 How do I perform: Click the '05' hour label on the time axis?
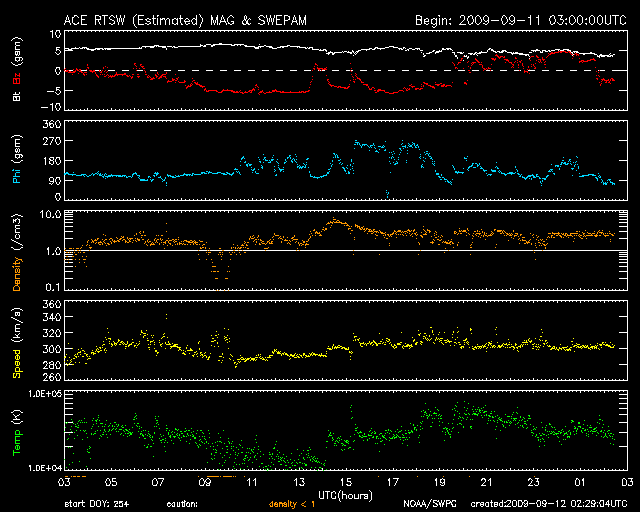111,482
